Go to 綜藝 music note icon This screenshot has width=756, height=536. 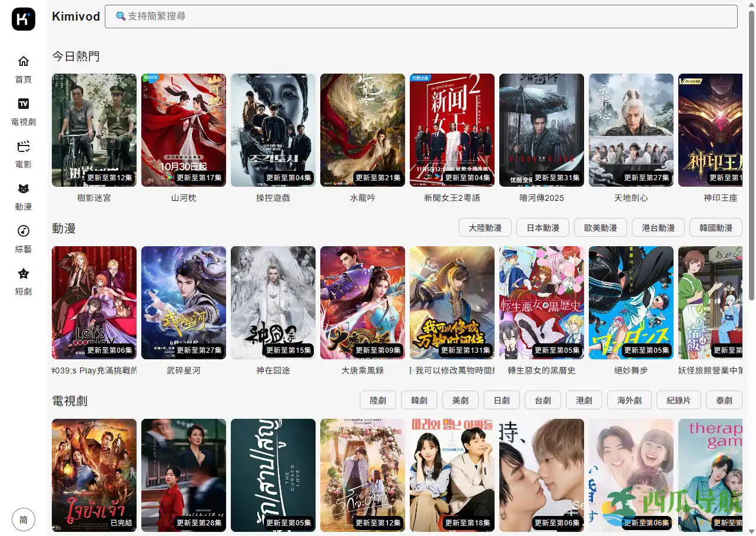tap(24, 231)
